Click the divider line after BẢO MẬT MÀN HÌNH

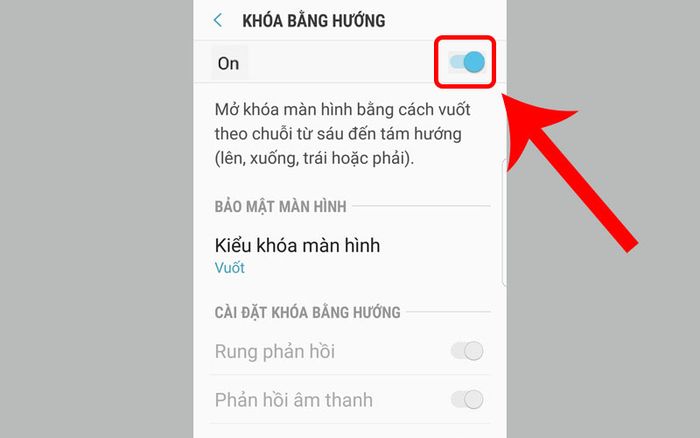[421, 206]
